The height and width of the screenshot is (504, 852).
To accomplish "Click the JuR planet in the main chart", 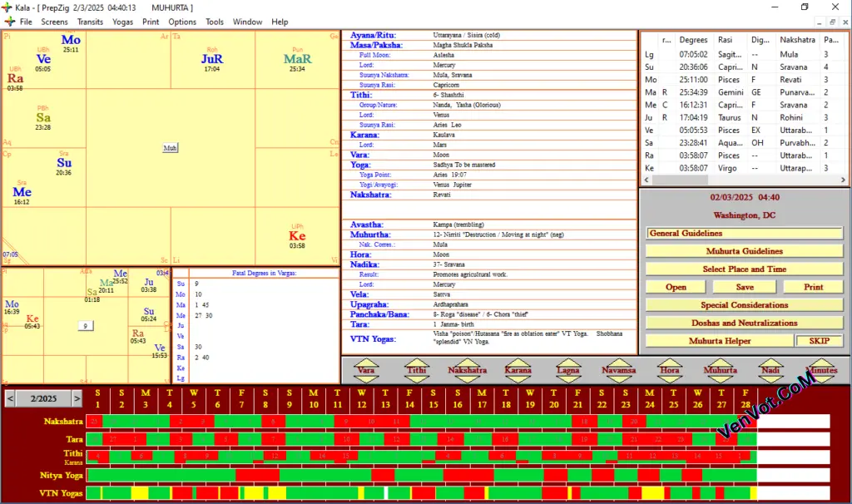I will click(x=212, y=59).
